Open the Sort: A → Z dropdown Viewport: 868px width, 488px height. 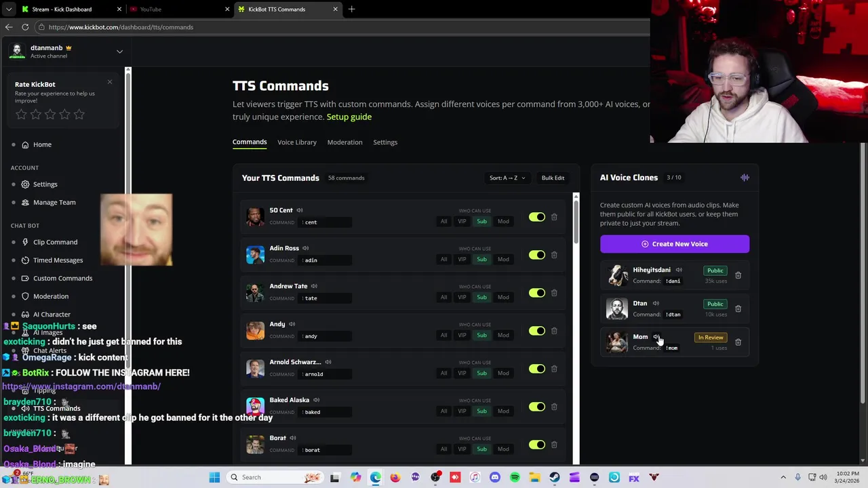(x=507, y=178)
